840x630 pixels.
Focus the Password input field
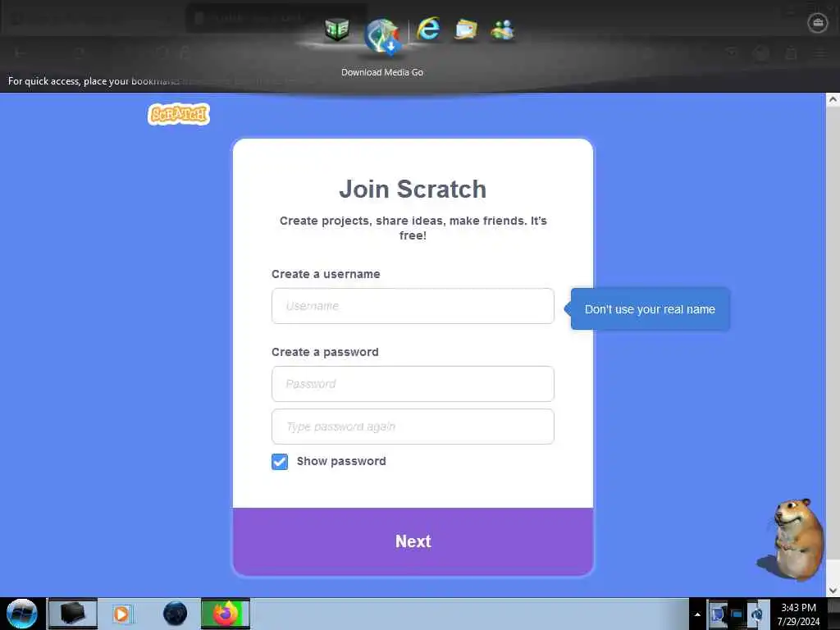coord(413,384)
